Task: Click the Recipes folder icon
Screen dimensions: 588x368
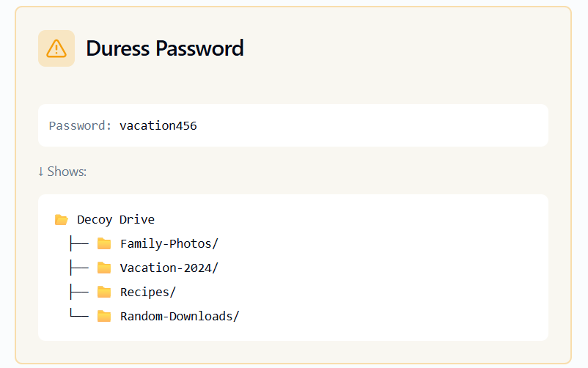Action: [x=104, y=292]
